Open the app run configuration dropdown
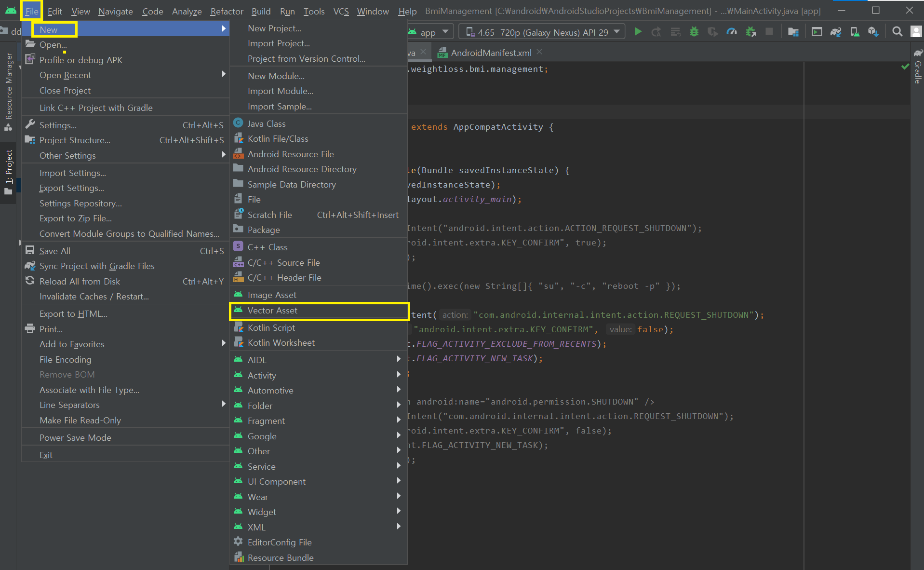Screen dimensions: 924x570 [429, 32]
